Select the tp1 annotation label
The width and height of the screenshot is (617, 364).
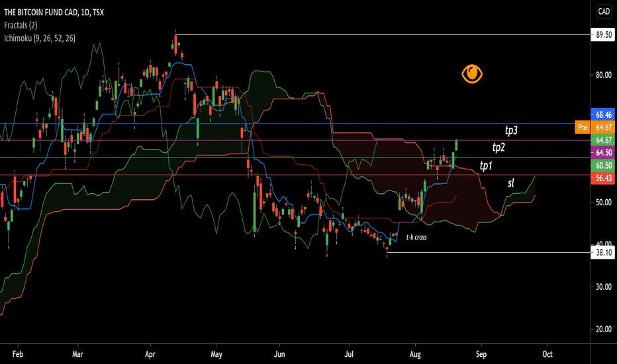[486, 165]
